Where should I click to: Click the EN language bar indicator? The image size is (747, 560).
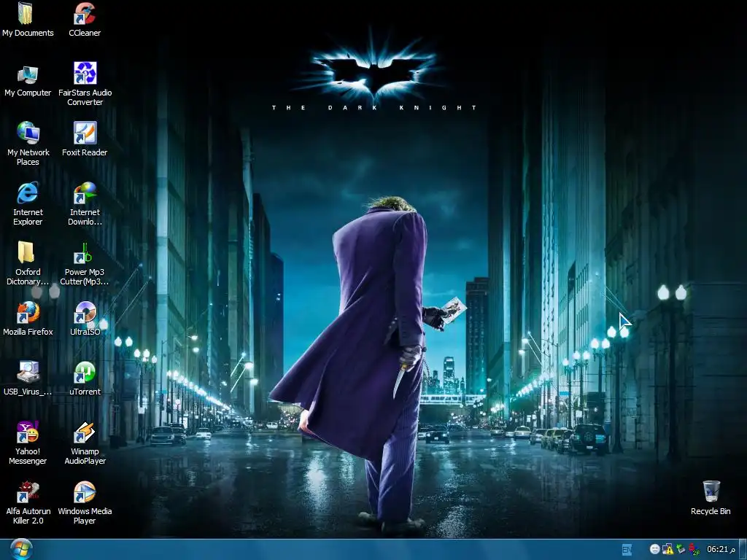(627, 550)
